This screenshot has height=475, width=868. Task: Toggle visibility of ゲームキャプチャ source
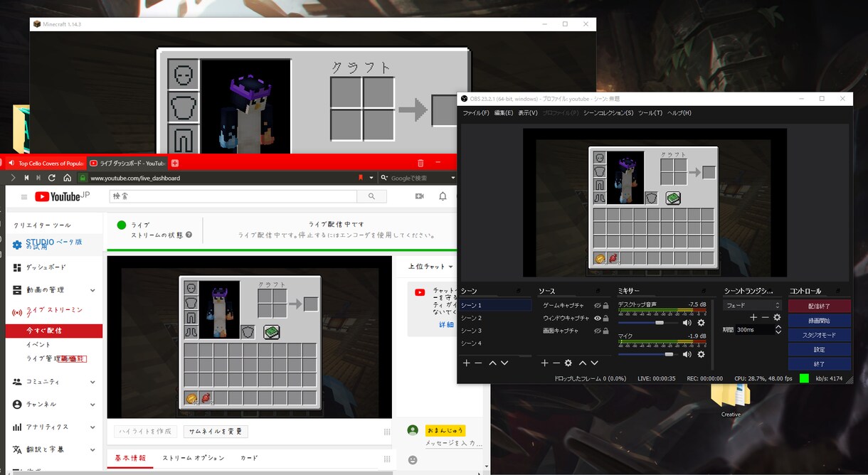(x=598, y=306)
